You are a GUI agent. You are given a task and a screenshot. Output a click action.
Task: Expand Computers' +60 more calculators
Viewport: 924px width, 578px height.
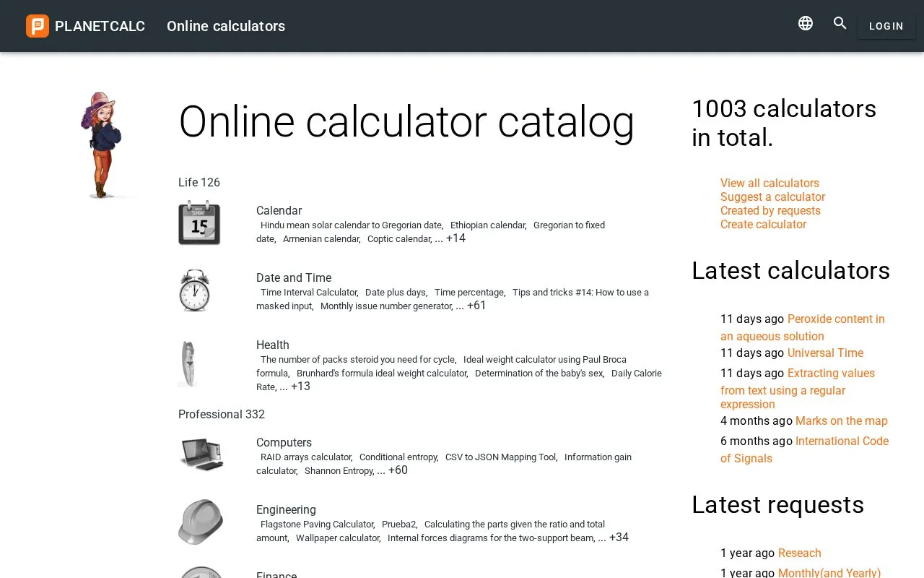[398, 470]
